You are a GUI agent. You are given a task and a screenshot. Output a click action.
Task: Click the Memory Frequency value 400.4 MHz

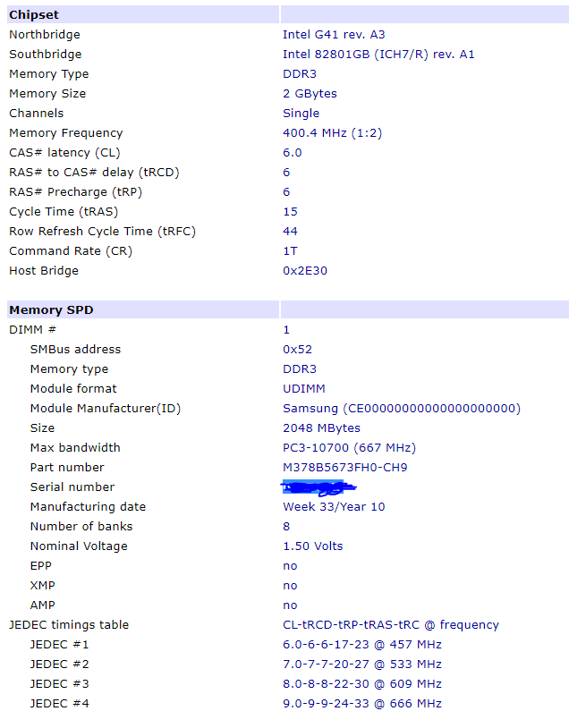333,132
